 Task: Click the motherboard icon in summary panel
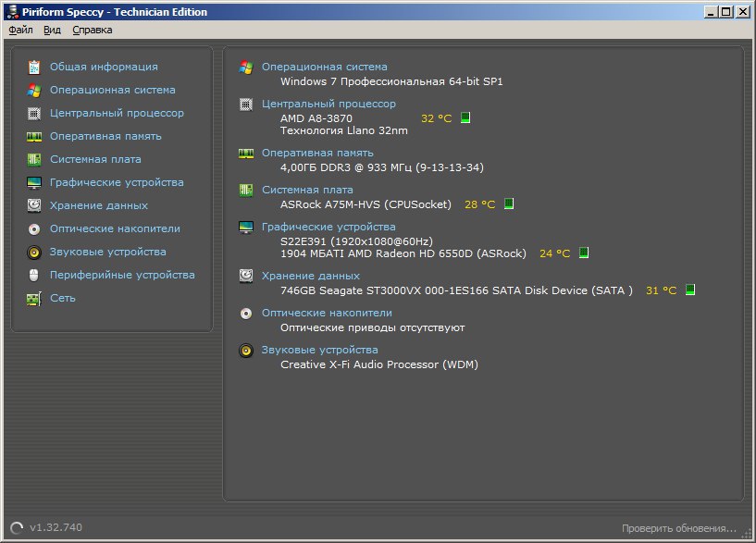[246, 190]
